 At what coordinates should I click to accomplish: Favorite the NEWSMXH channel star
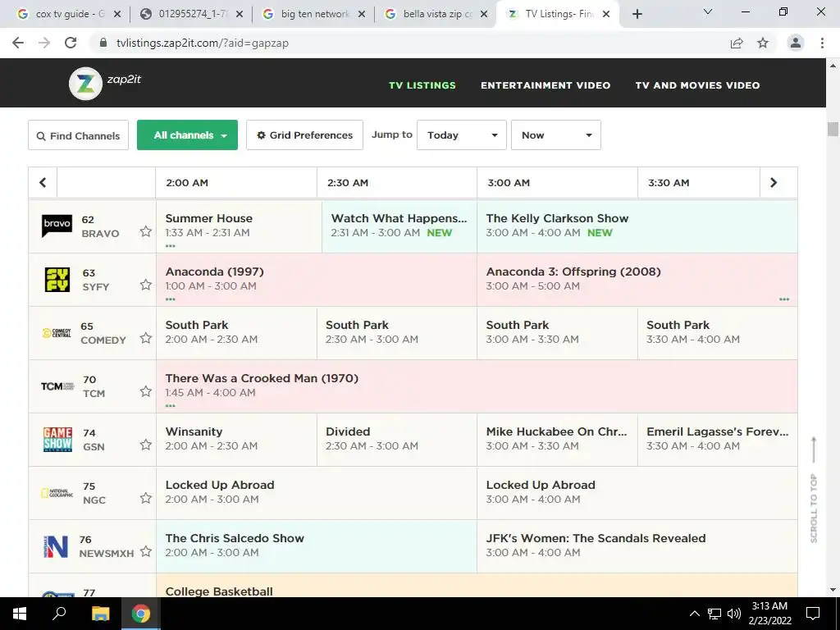click(146, 551)
